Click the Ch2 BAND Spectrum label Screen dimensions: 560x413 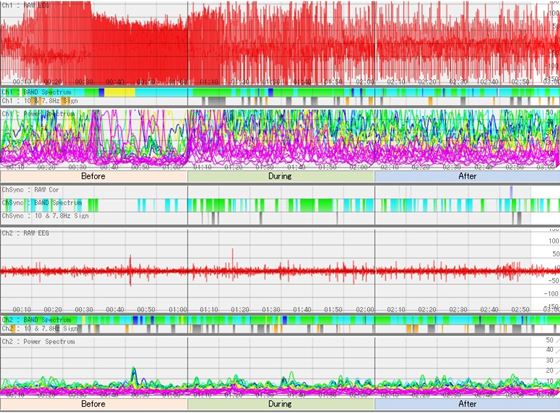pos(36,319)
